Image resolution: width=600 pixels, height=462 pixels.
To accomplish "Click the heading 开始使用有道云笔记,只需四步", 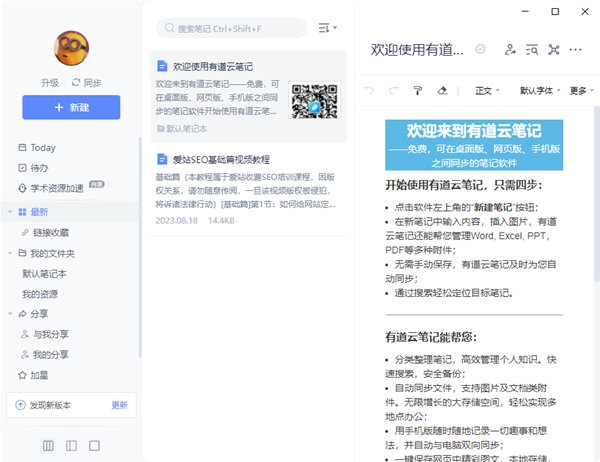I will 463,185.
